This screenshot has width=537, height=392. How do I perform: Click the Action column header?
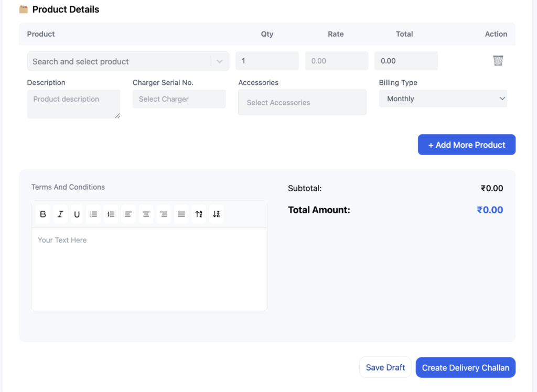(x=496, y=34)
